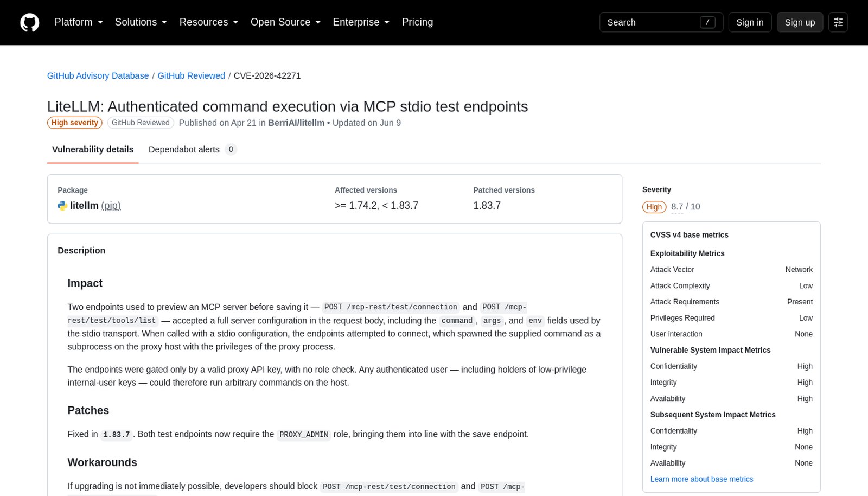Click the Sign in button
Image resolution: width=868 pixels, height=496 pixels.
pos(750,22)
